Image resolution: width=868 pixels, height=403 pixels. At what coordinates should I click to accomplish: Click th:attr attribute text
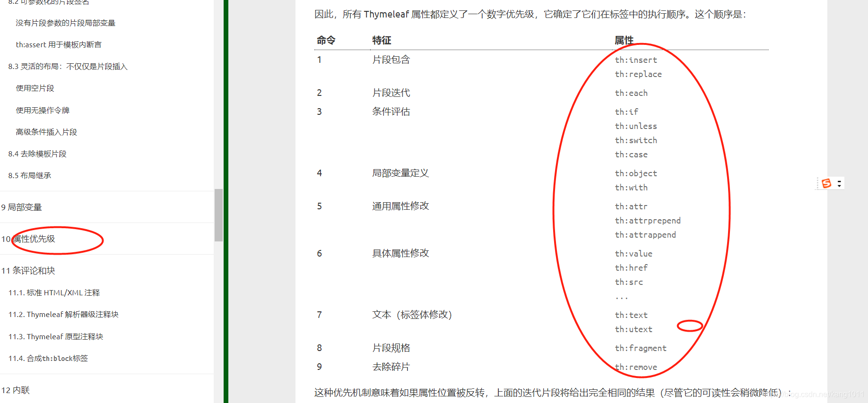click(x=631, y=206)
